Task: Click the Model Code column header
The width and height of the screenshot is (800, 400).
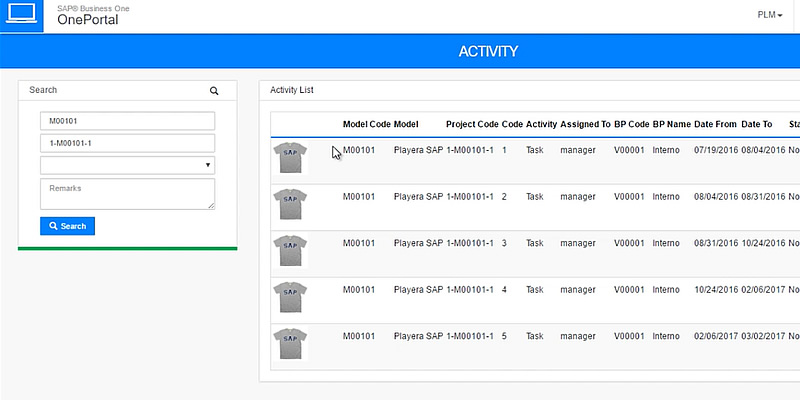Action: (366, 125)
